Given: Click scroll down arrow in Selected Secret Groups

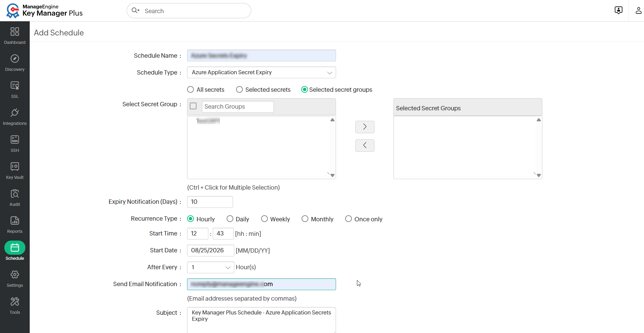Looking at the screenshot, I should pyautogui.click(x=539, y=175).
